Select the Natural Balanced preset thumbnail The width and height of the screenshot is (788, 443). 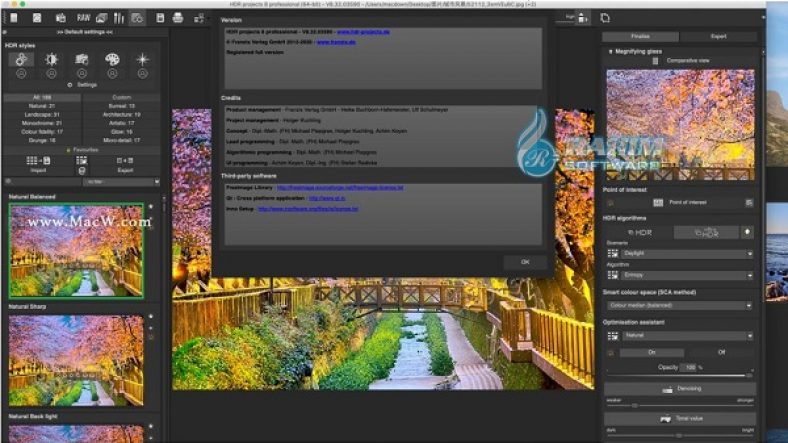tap(76, 251)
